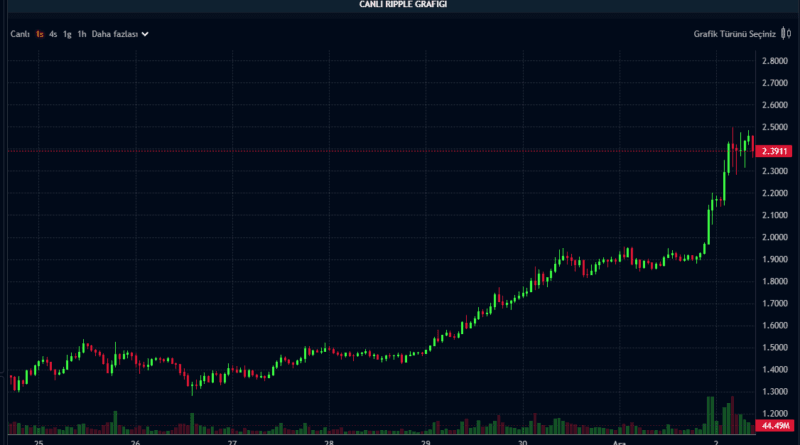This screenshot has width=800, height=445.
Task: Click the 2.5000 price axis label
Action: pyautogui.click(x=774, y=127)
